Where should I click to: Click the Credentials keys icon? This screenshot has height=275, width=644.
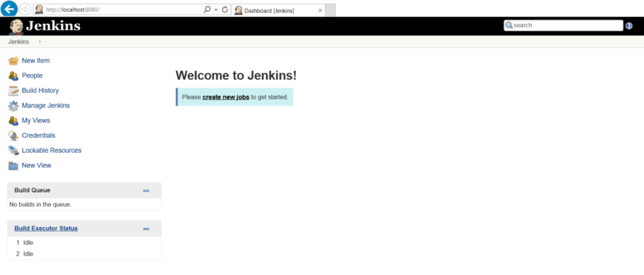click(14, 136)
